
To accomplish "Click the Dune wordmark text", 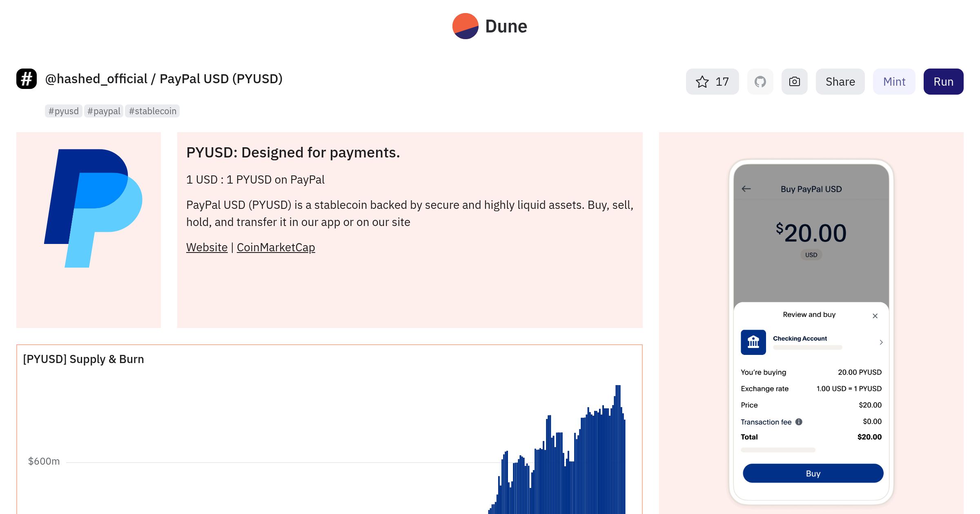I will (x=506, y=27).
